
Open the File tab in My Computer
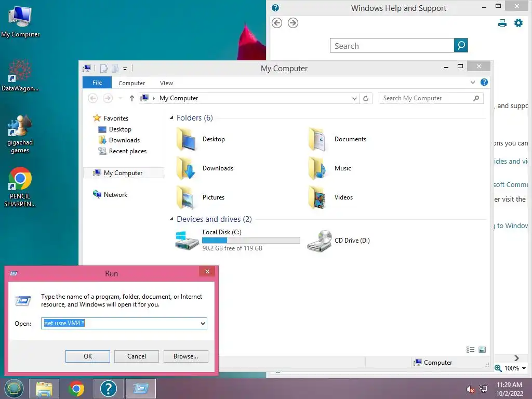97,83
